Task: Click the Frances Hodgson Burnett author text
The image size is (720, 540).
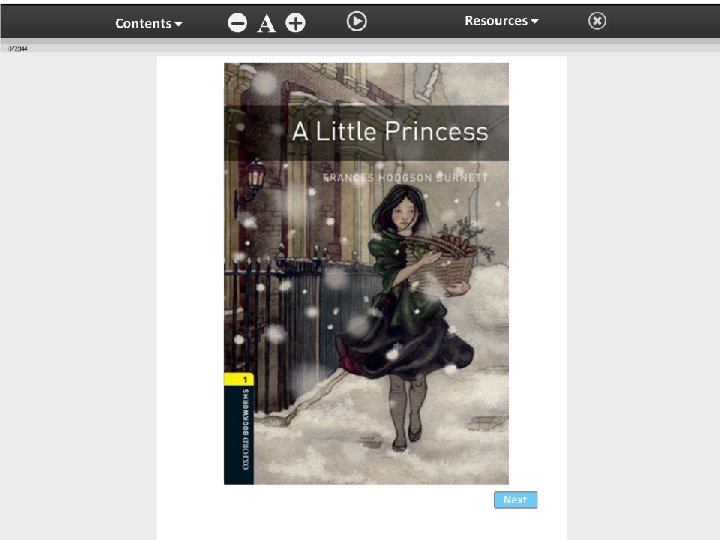Action: (405, 178)
